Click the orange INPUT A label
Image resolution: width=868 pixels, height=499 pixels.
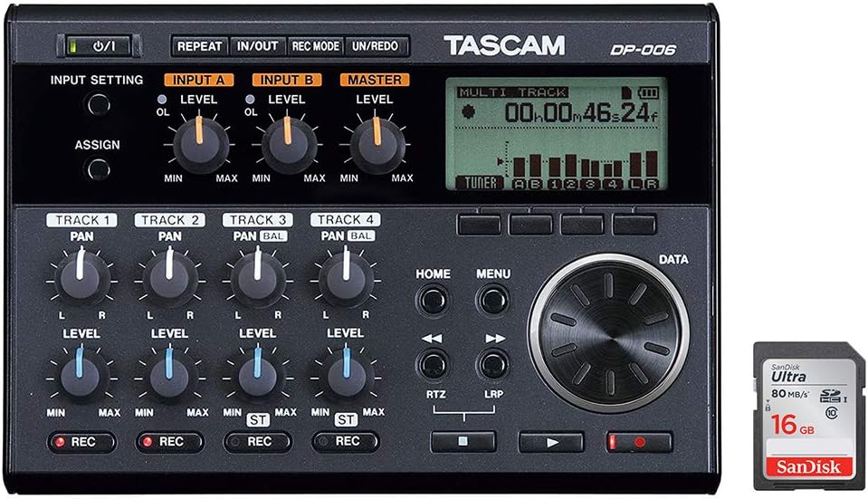click(x=199, y=80)
